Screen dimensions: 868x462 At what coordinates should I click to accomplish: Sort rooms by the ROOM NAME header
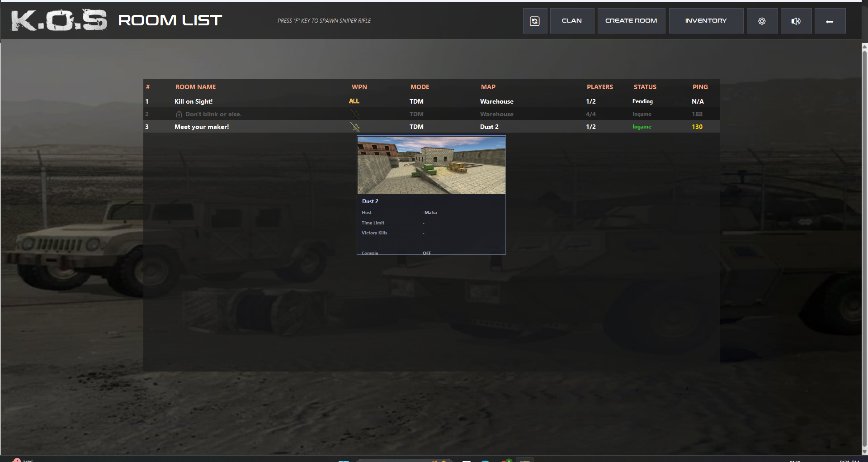pos(195,87)
